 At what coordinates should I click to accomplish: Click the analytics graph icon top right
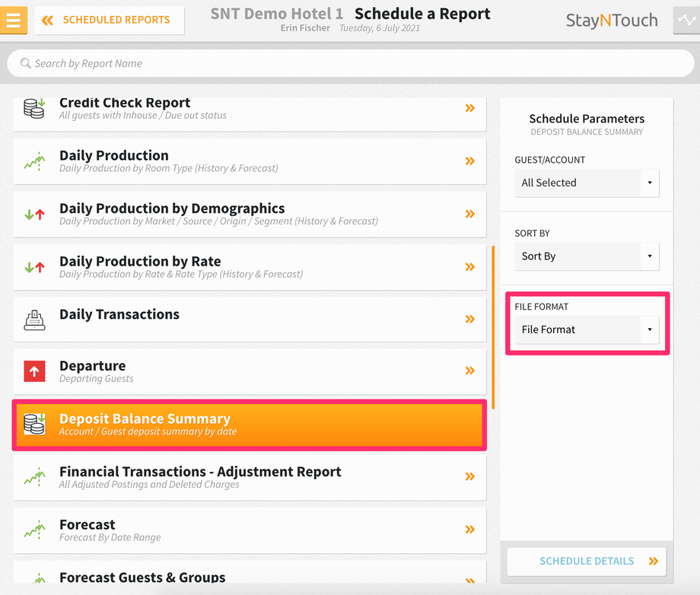(x=686, y=20)
